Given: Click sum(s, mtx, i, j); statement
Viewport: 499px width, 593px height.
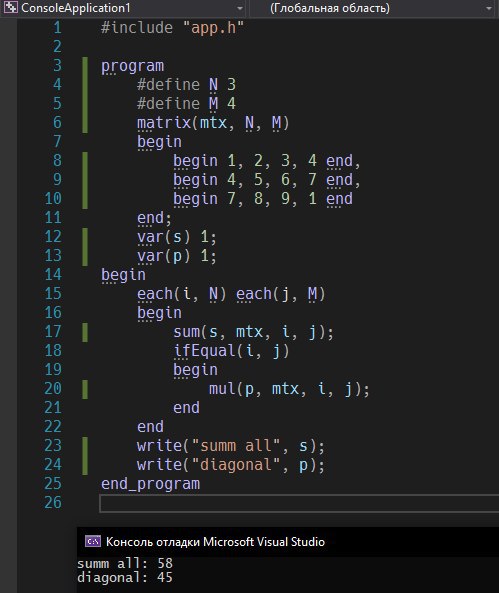Looking at the screenshot, I should [x=253, y=332].
